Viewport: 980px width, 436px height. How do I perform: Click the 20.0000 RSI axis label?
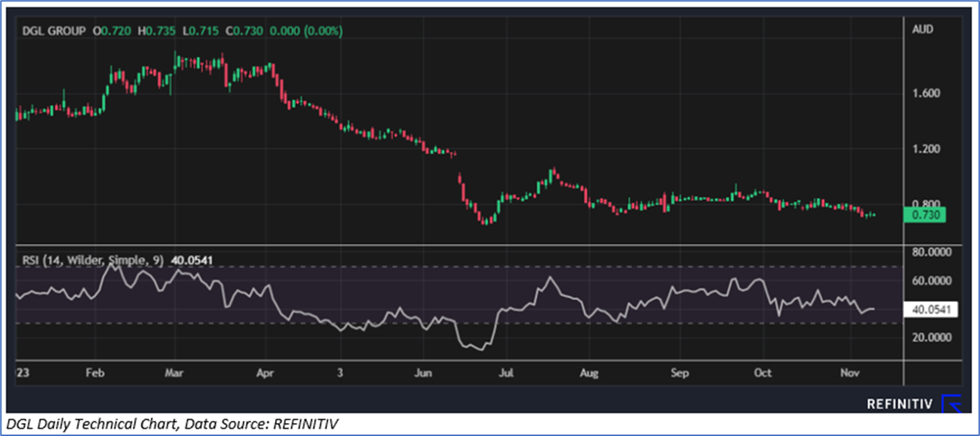tap(931, 337)
